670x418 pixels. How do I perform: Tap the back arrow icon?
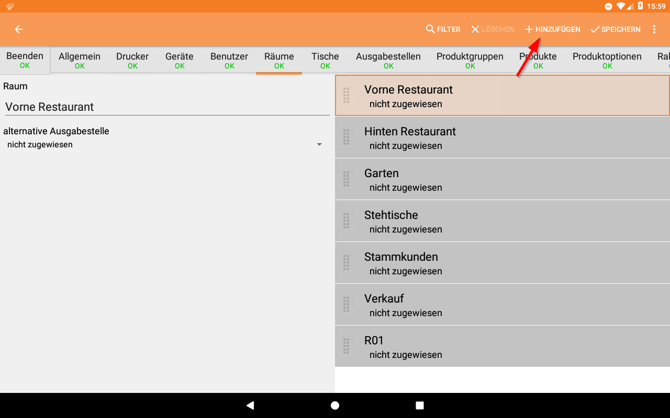click(x=19, y=30)
